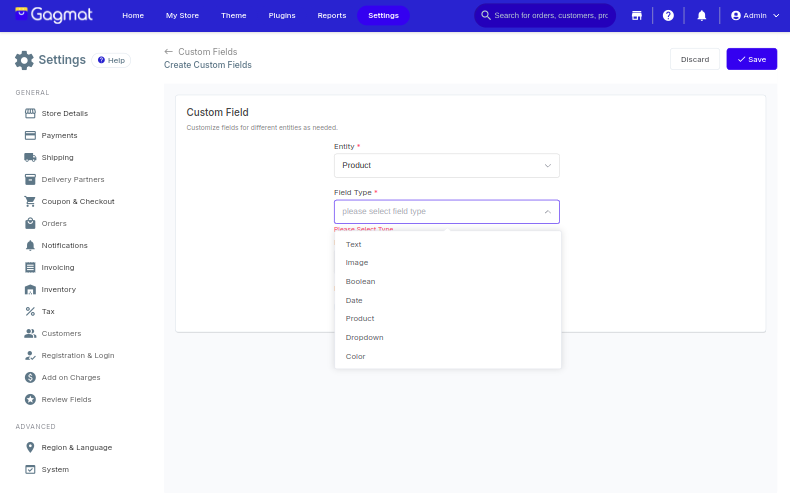Open Tax settings
Screen dimensions: 790x493
[x=48, y=311]
